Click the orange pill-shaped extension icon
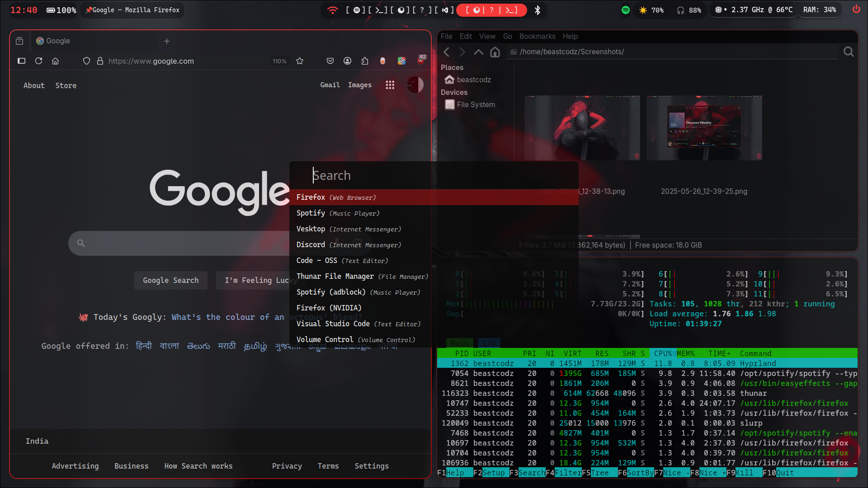This screenshot has width=868, height=488. [382, 61]
